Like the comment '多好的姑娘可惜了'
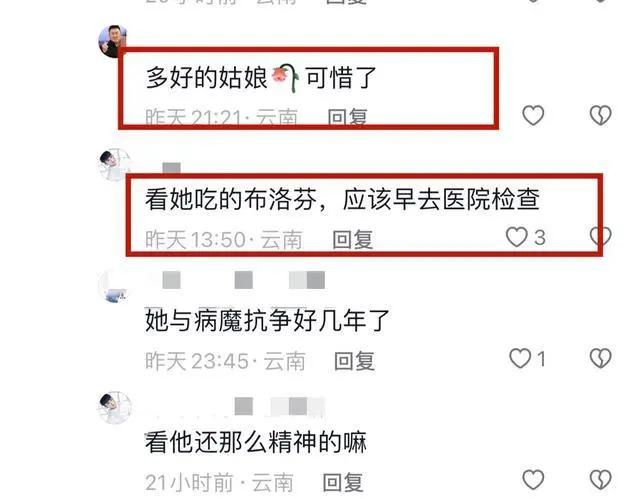The image size is (640, 499). click(533, 115)
